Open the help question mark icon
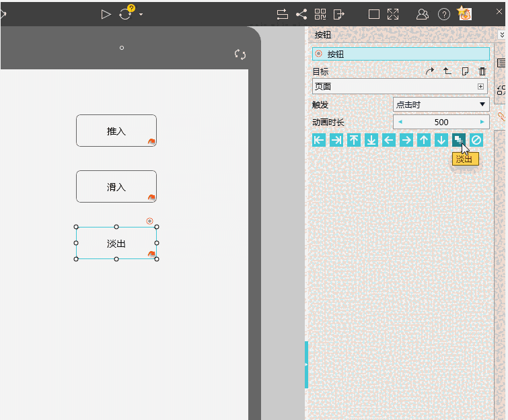 444,14
